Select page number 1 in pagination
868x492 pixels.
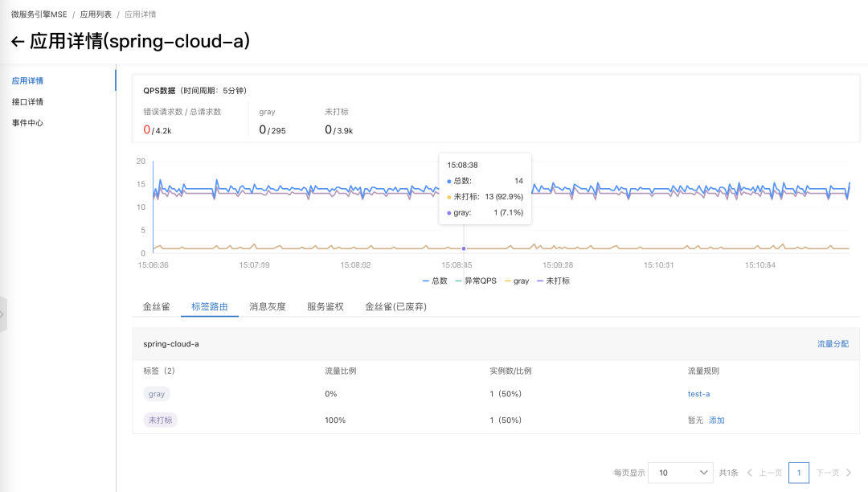(x=798, y=473)
